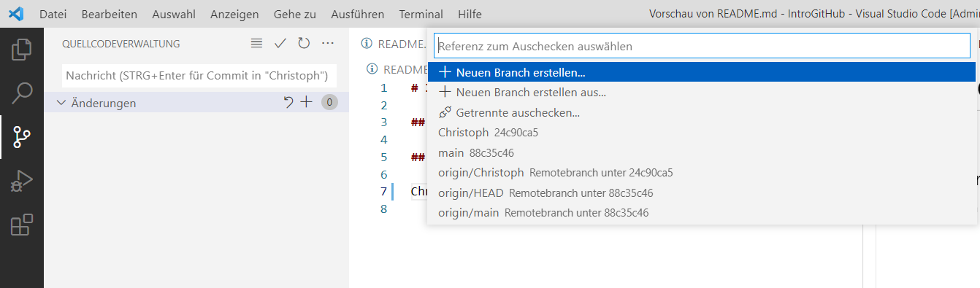
Task: Select 'Getrennte auschecken...' option
Action: (x=702, y=112)
